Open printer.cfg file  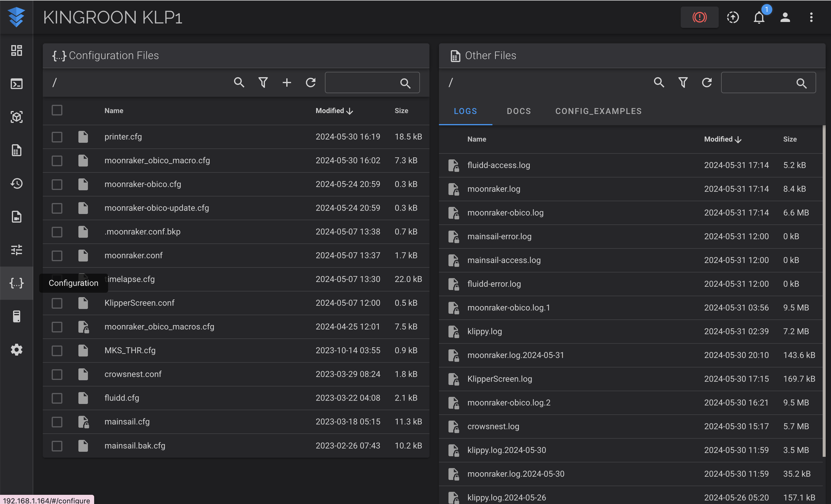[123, 137]
